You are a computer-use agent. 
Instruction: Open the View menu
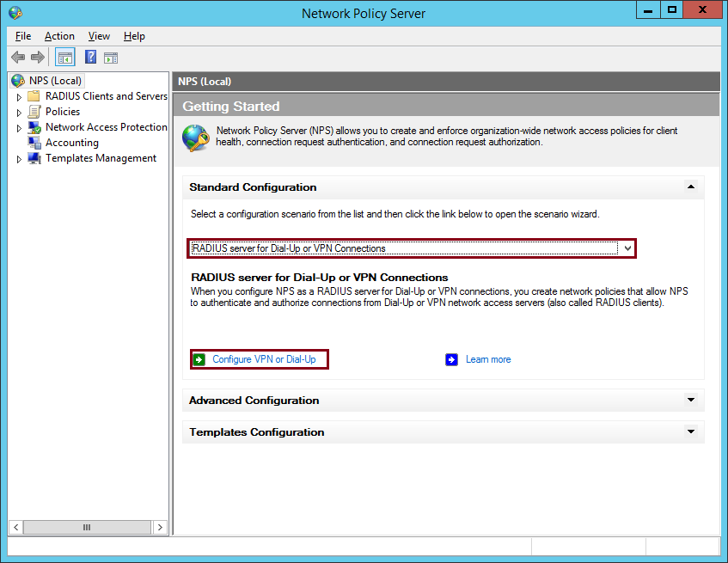[99, 36]
